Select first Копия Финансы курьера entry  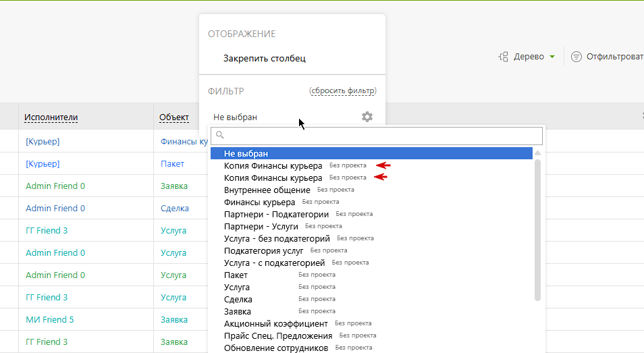pos(273,166)
